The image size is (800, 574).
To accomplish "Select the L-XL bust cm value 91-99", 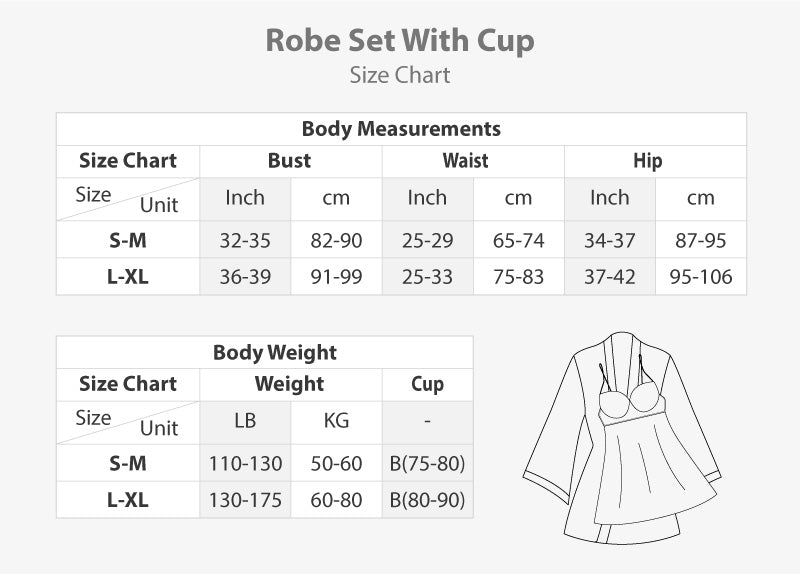I will point(336,277).
